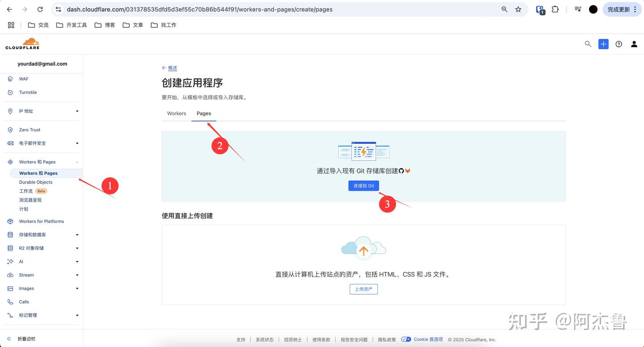Switch to the Workers tab
Screen dimensions: 644x347
point(176,113)
